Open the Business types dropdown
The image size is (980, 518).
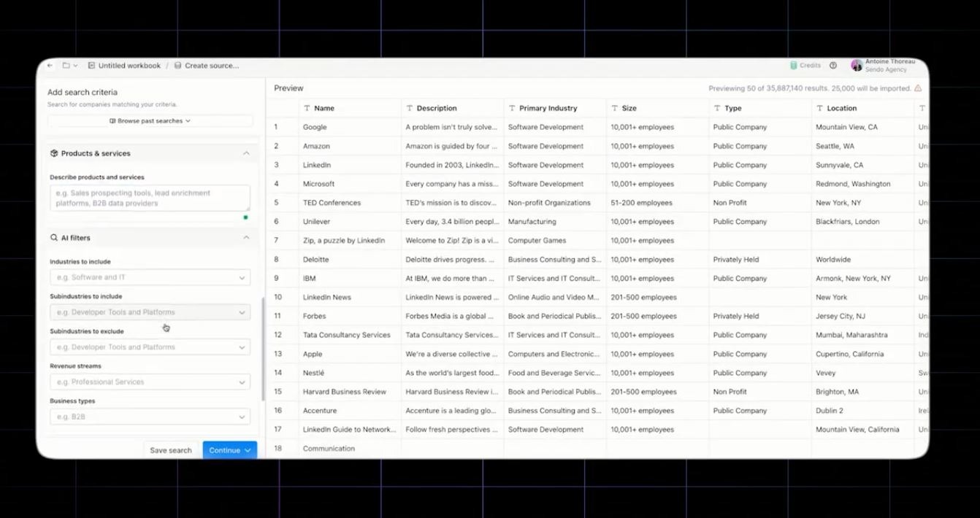tap(150, 417)
